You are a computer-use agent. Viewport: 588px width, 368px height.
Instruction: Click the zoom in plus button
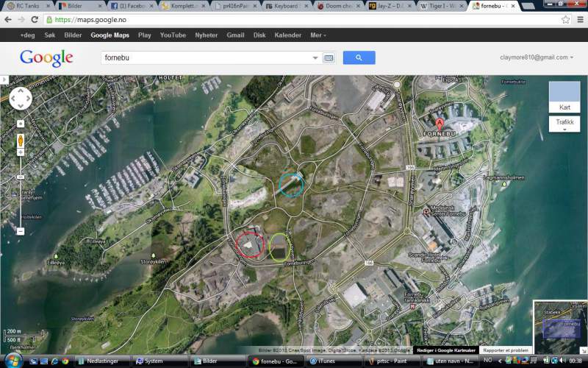tap(21, 124)
